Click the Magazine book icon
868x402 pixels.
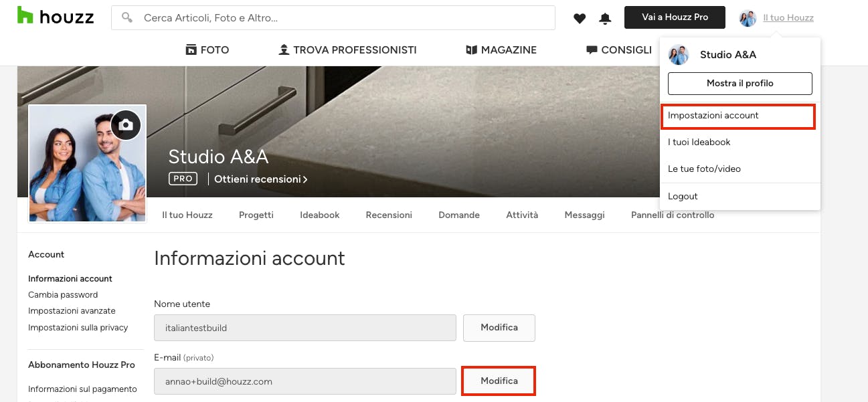471,49
